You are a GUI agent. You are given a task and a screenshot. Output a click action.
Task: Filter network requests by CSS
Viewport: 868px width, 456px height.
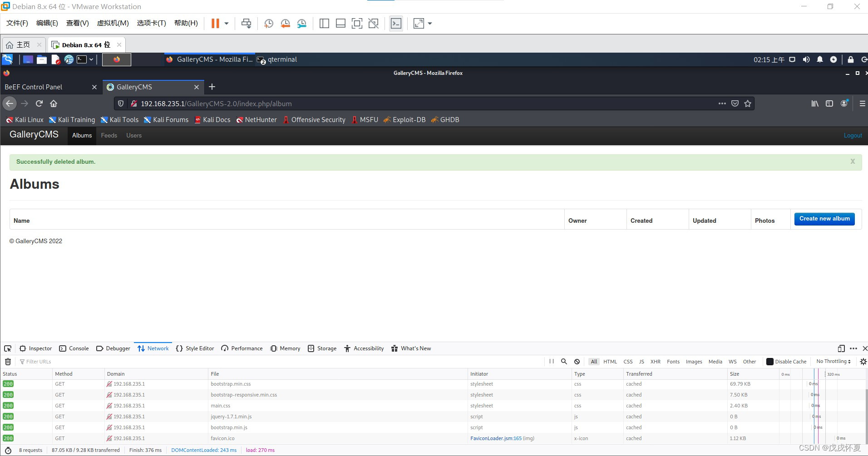[x=628, y=362]
